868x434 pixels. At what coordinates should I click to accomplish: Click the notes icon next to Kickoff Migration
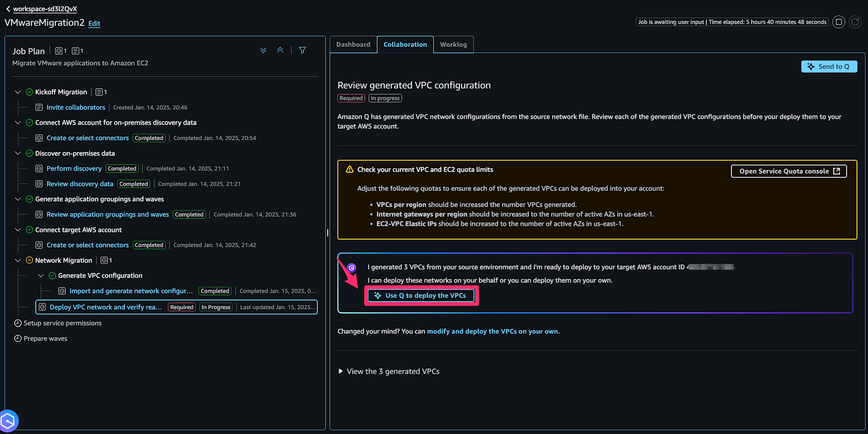pyautogui.click(x=99, y=92)
